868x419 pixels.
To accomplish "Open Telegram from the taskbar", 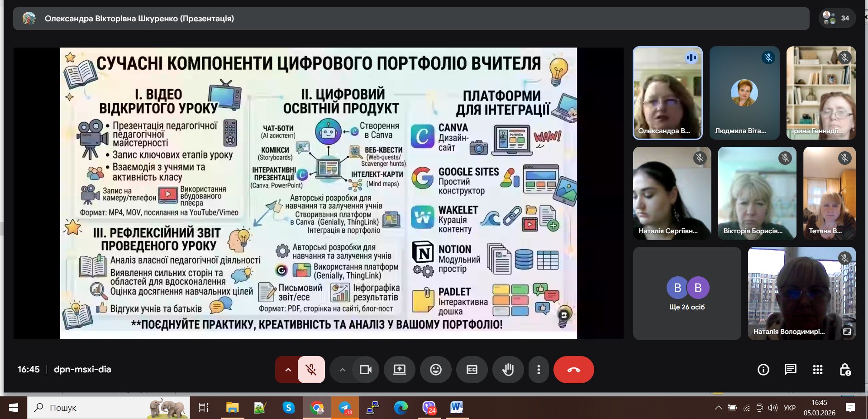I will pyautogui.click(x=345, y=408).
